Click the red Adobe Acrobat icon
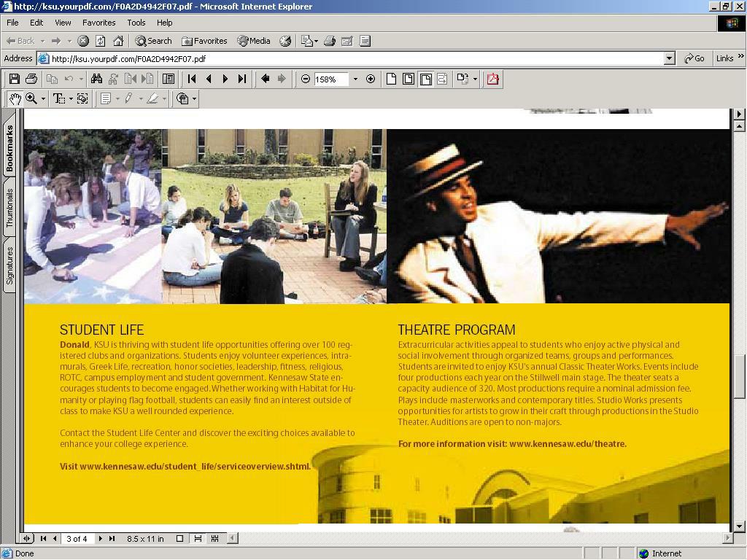Image resolution: width=747 pixels, height=560 pixels. (x=492, y=79)
